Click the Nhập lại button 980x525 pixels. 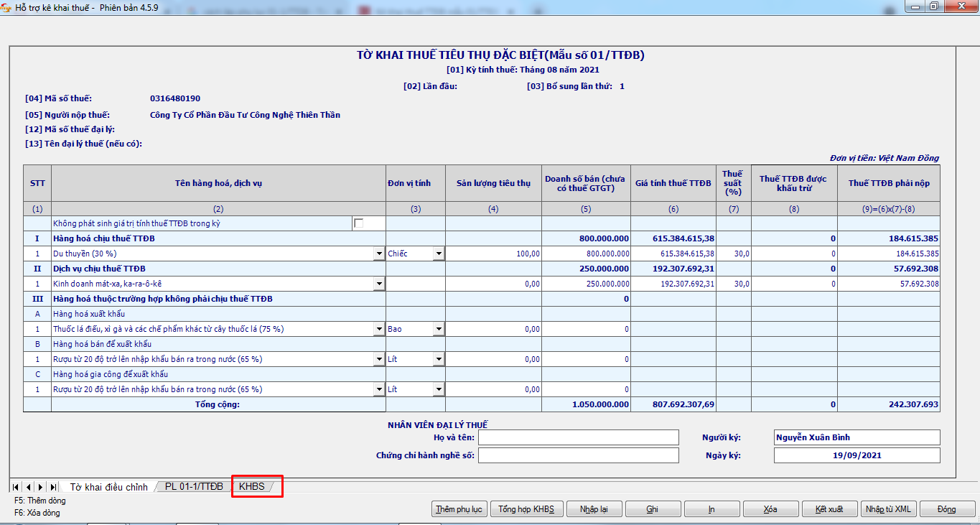click(x=594, y=509)
